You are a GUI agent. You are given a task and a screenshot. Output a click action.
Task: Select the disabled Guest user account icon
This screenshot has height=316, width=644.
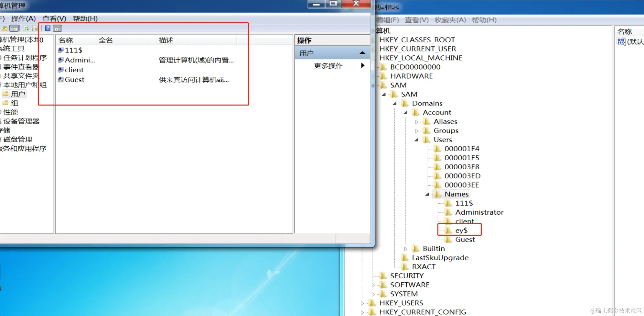coord(61,80)
